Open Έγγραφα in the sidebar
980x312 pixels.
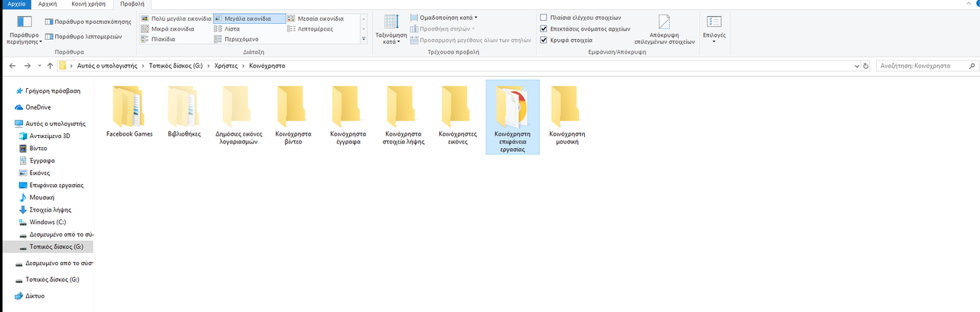[x=41, y=160]
